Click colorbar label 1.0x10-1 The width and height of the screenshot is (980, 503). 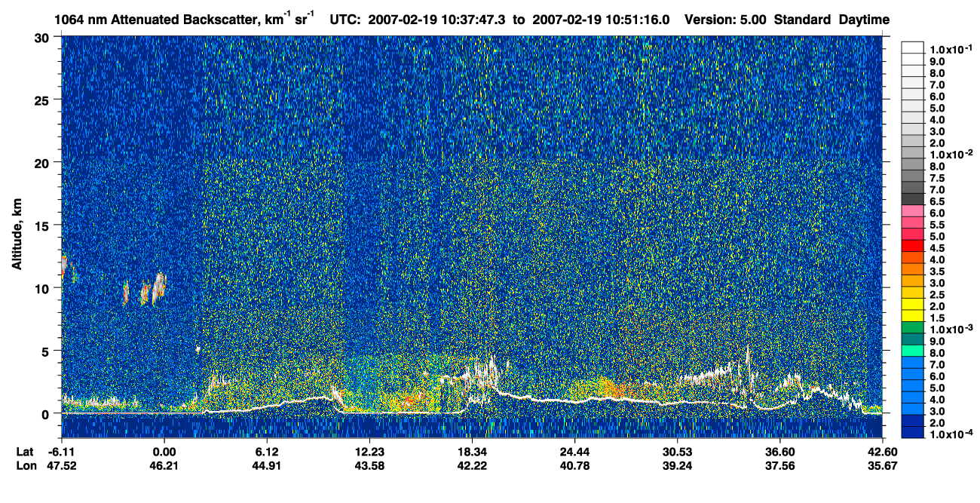coord(951,49)
